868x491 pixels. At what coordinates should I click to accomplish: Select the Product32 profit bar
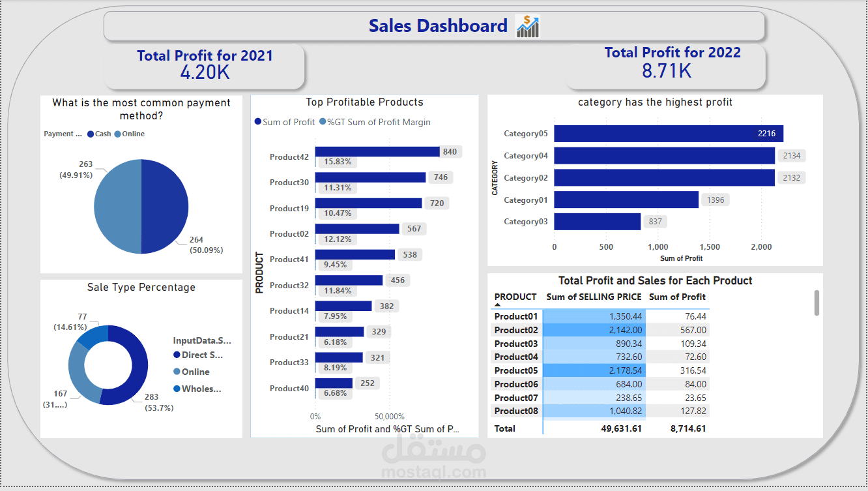pyautogui.click(x=349, y=280)
